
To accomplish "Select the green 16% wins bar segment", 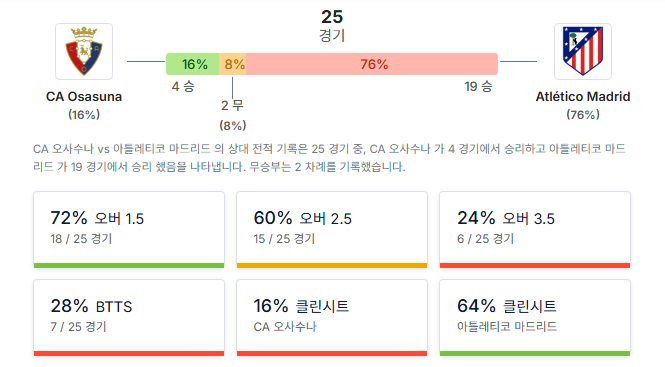I will pos(193,64).
